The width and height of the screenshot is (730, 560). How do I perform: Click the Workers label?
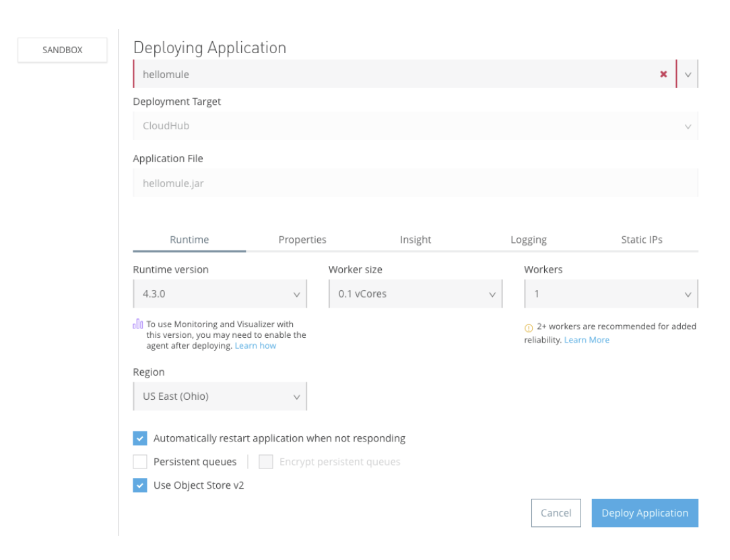[x=543, y=269]
